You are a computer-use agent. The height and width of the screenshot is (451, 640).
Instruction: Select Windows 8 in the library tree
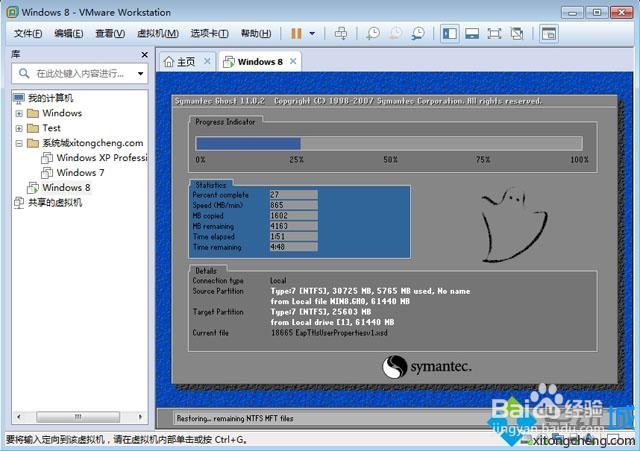point(66,188)
